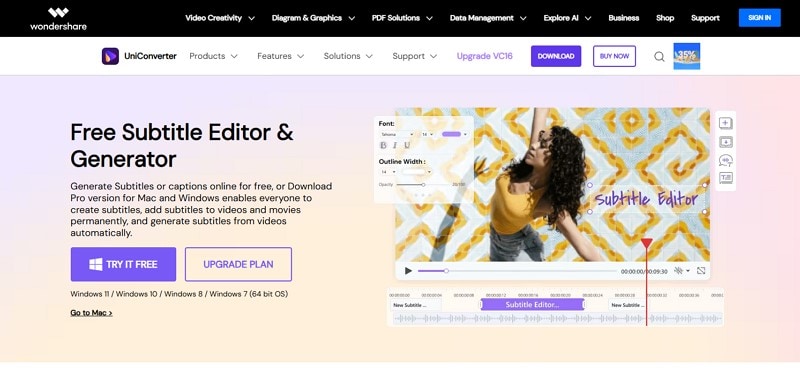Click the audio waveform icon in player
800x388 pixels.
pos(679,271)
